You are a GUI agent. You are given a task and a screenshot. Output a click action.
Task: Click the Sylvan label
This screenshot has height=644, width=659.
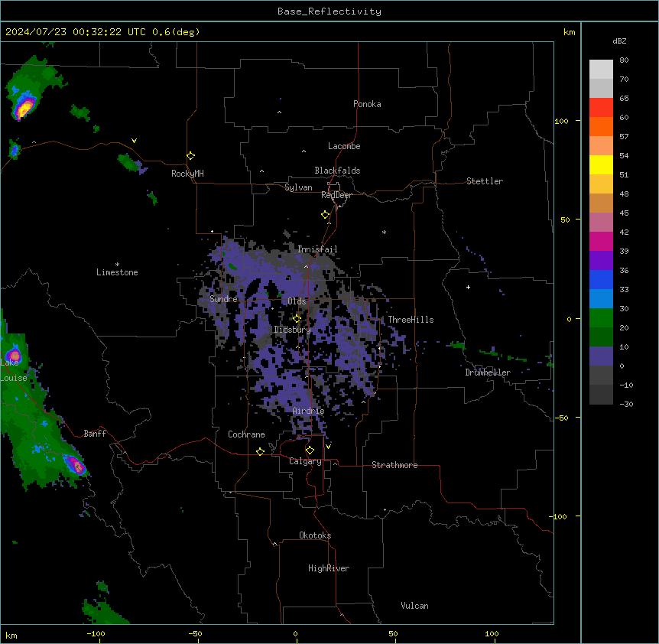pyautogui.click(x=298, y=187)
